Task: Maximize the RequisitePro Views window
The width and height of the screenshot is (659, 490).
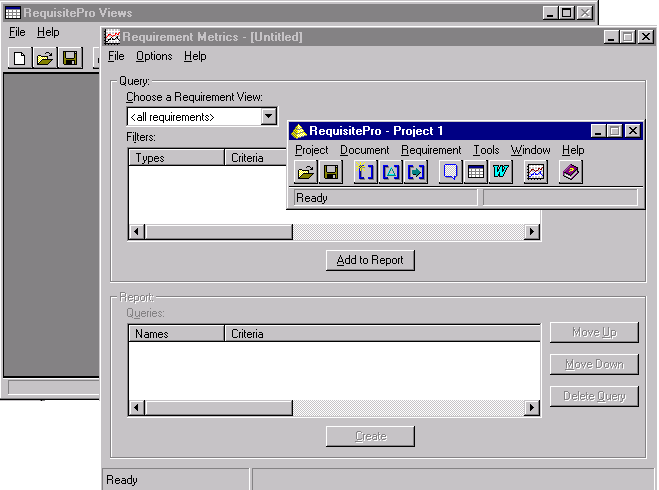Action: (567, 13)
